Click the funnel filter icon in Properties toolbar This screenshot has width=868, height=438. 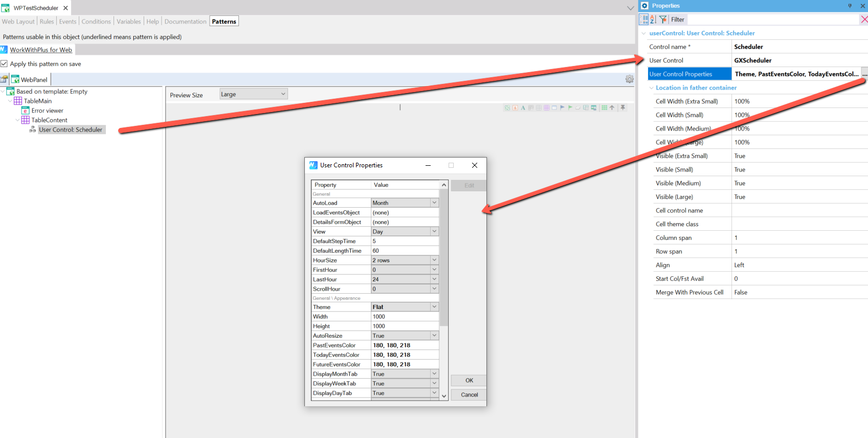[x=663, y=19]
